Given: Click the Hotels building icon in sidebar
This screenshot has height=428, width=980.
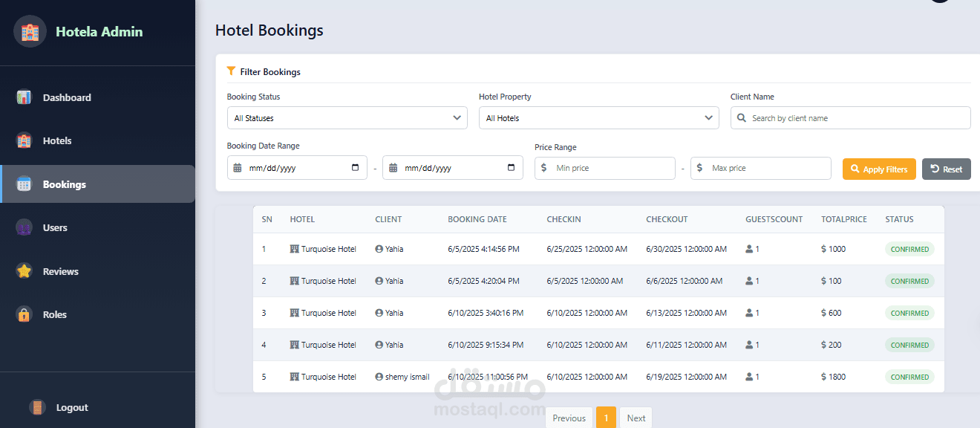Looking at the screenshot, I should (24, 140).
